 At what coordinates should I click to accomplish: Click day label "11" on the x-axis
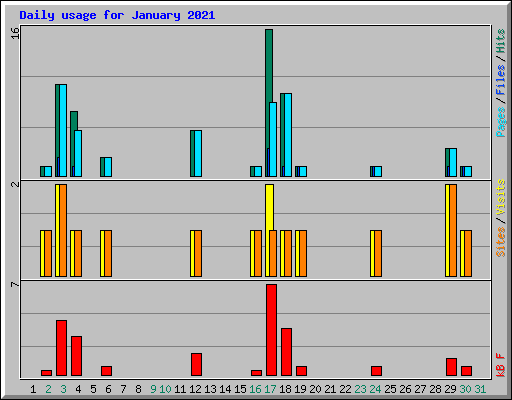(180, 389)
